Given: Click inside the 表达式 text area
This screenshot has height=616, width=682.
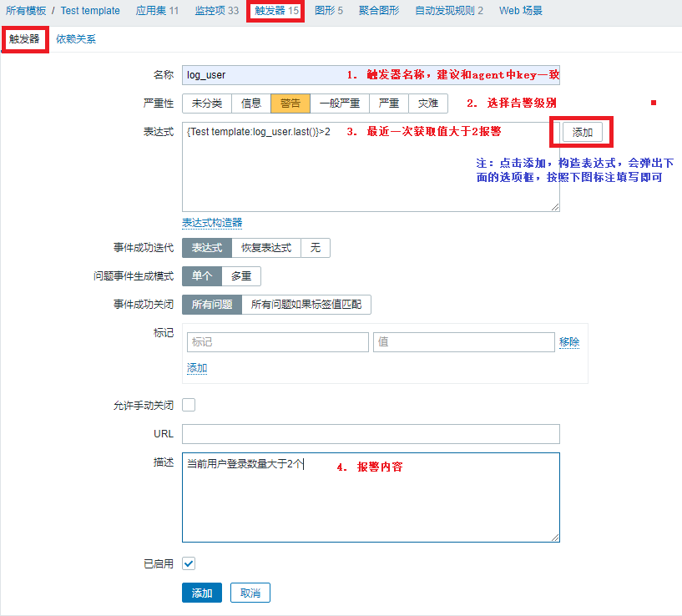Looking at the screenshot, I should [x=371, y=167].
